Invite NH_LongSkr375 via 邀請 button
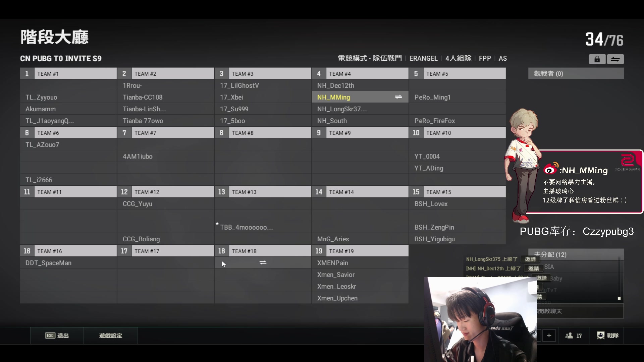Image resolution: width=644 pixels, height=362 pixels. pos(530,259)
